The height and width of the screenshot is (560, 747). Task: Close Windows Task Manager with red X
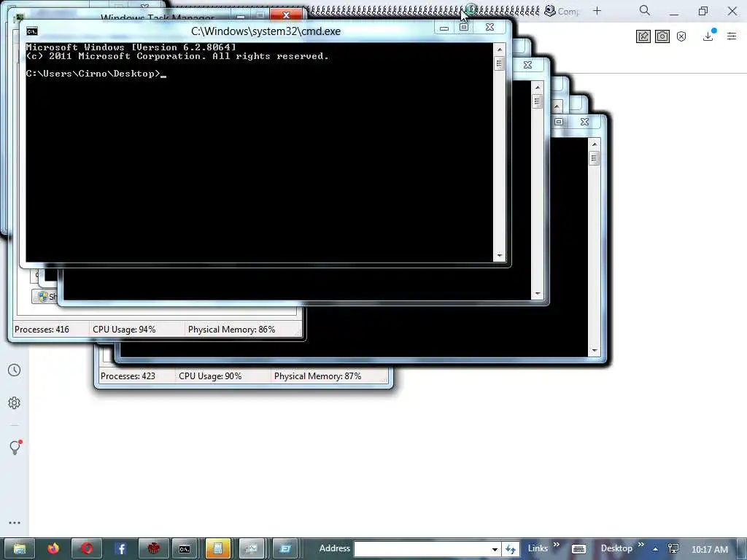coord(286,15)
